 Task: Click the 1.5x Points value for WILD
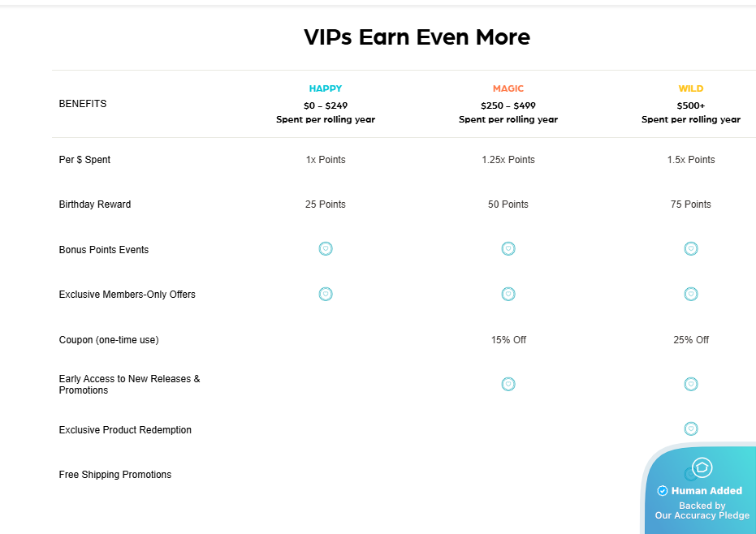(691, 160)
